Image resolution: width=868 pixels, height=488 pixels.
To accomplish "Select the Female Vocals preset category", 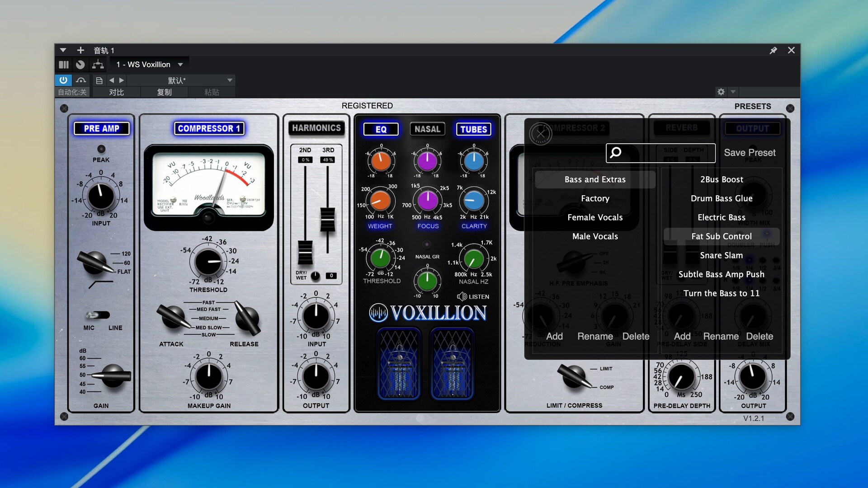I will pyautogui.click(x=595, y=217).
